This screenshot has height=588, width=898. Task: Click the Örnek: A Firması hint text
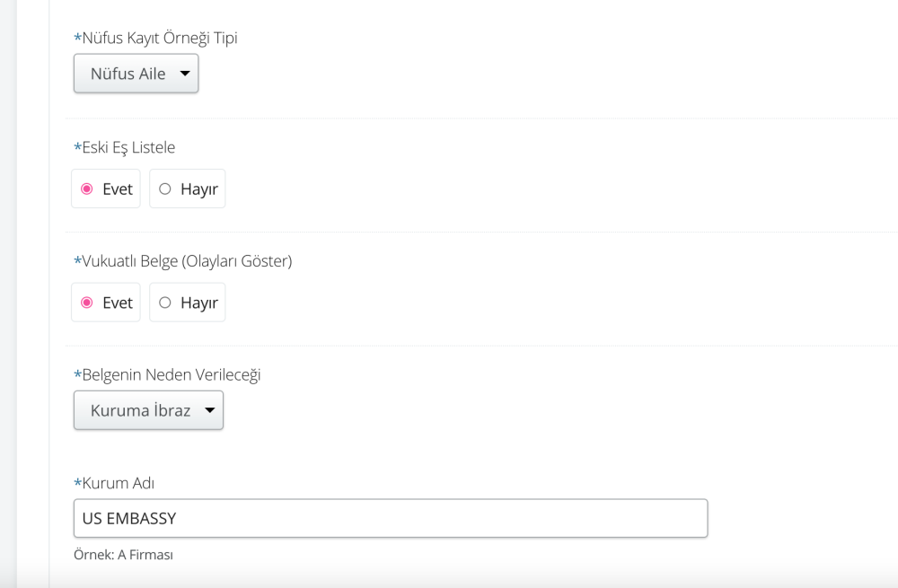coord(123,555)
